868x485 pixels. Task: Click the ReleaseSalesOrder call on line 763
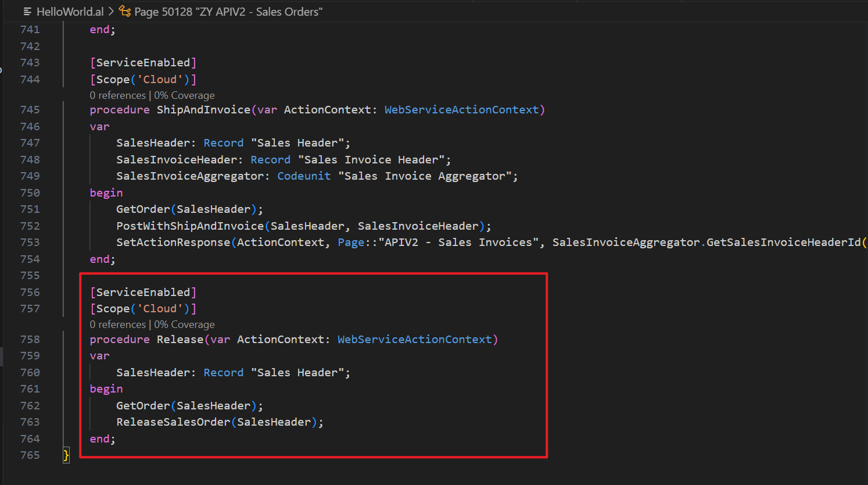coord(173,422)
